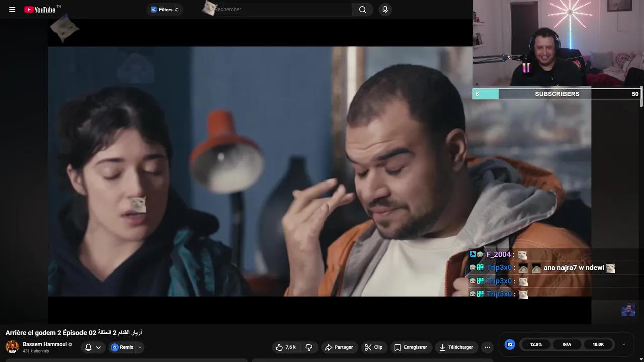The image size is (644, 362).
Task: Open the YouTube hamburger guide menu
Action: (12, 9)
